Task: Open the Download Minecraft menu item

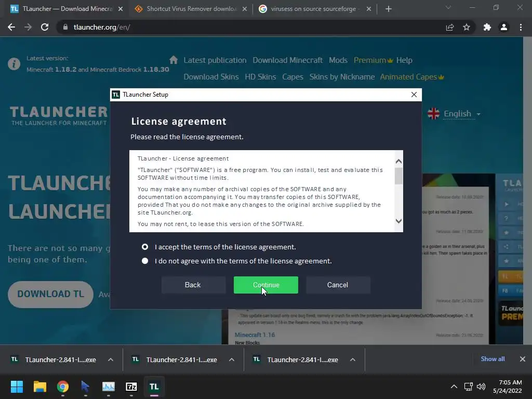Action: (288, 60)
